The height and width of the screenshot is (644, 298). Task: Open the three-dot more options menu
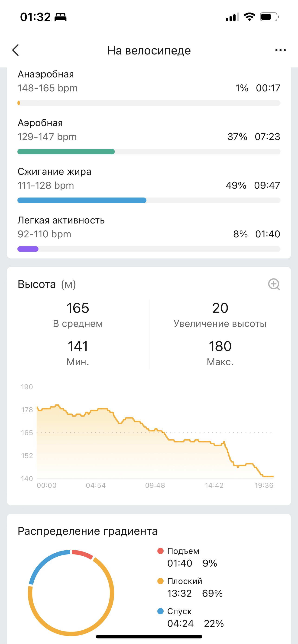tap(280, 50)
